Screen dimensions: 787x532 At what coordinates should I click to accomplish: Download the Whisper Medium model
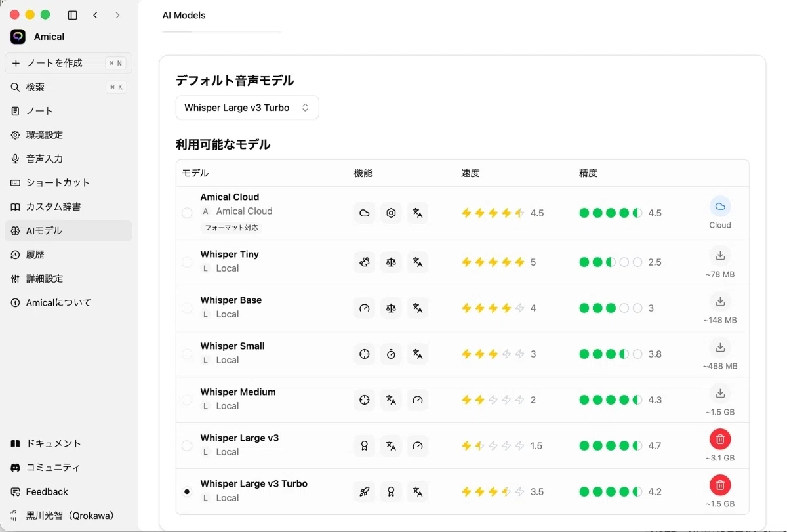coord(720,393)
